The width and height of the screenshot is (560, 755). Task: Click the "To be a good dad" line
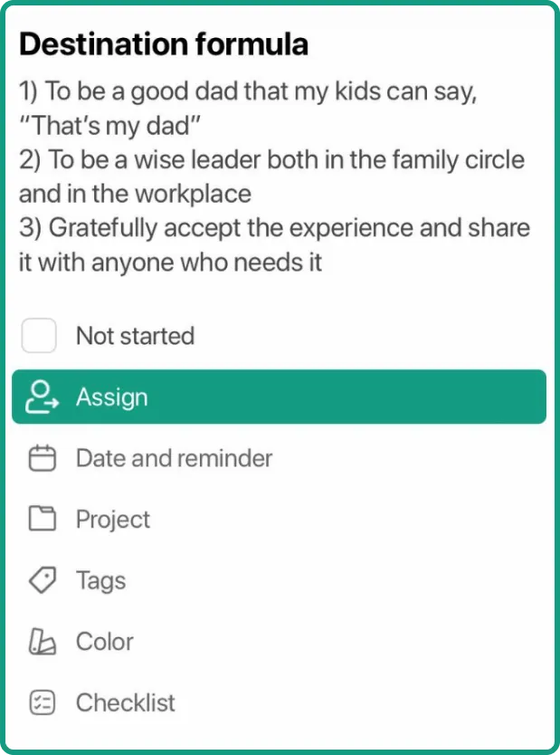[x=247, y=91]
